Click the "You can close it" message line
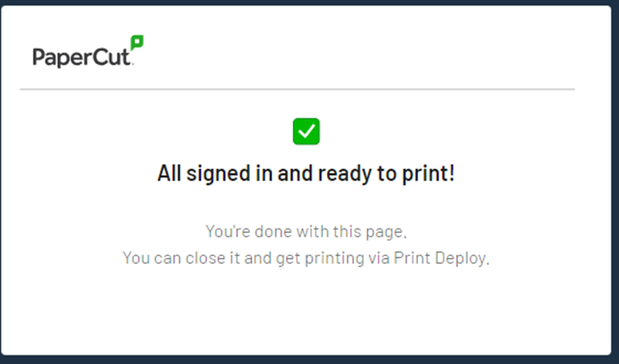The width and height of the screenshot is (619, 364). pos(306,259)
